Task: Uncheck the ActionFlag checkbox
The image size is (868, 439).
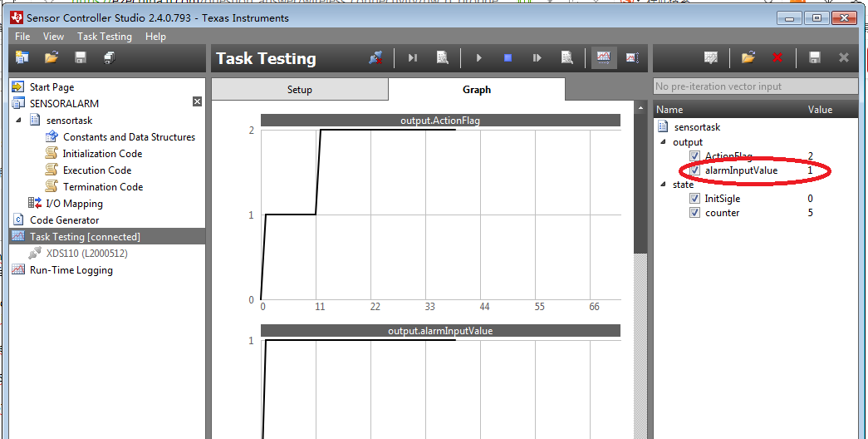Action: (x=694, y=155)
